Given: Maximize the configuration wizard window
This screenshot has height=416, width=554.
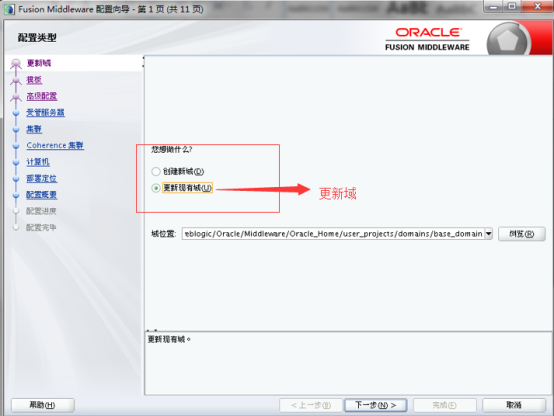Looking at the screenshot, I should point(512,6).
